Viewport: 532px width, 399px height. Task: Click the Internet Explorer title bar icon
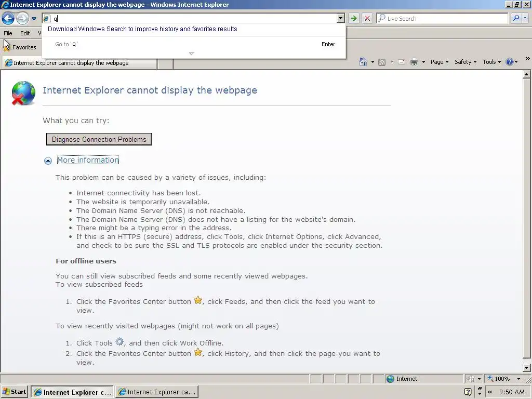(x=5, y=4)
